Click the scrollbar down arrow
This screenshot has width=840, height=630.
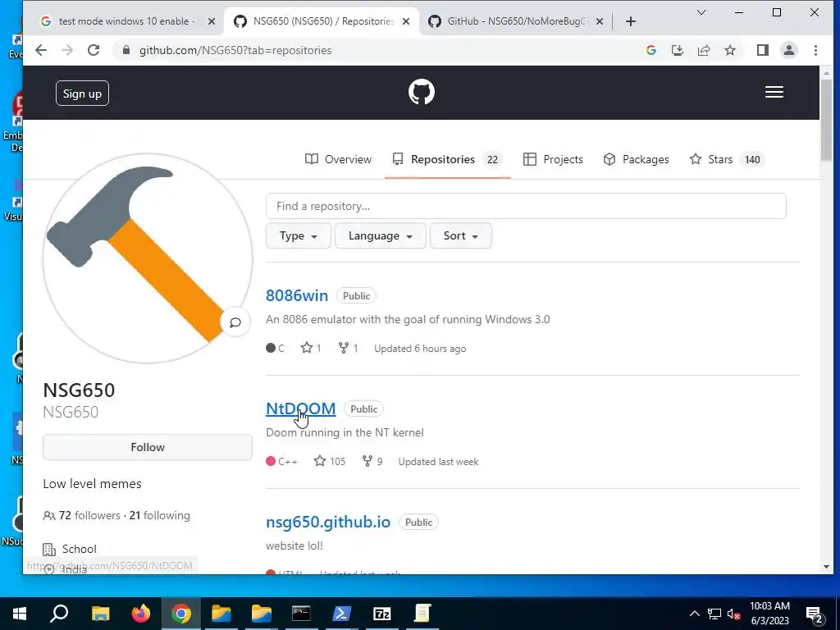click(825, 567)
